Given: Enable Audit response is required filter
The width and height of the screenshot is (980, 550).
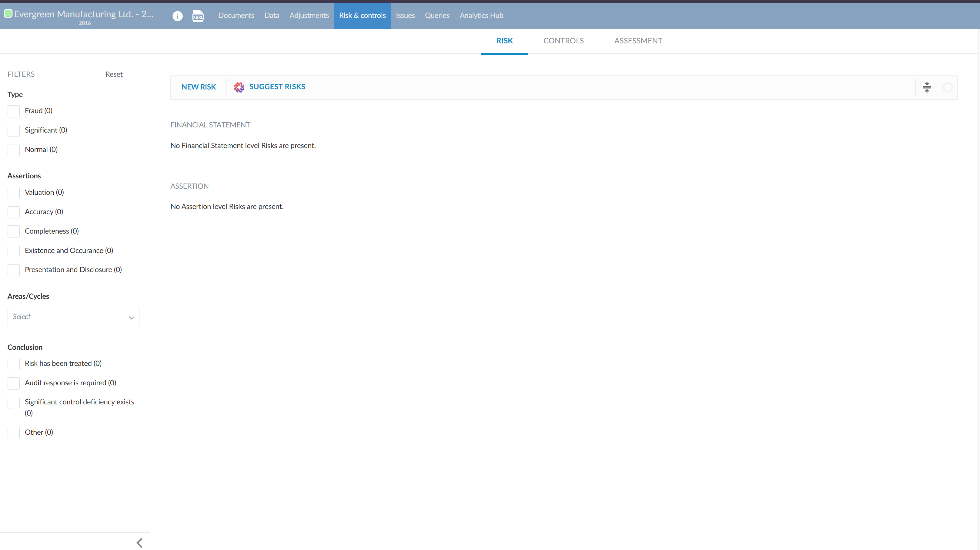Looking at the screenshot, I should (x=14, y=383).
